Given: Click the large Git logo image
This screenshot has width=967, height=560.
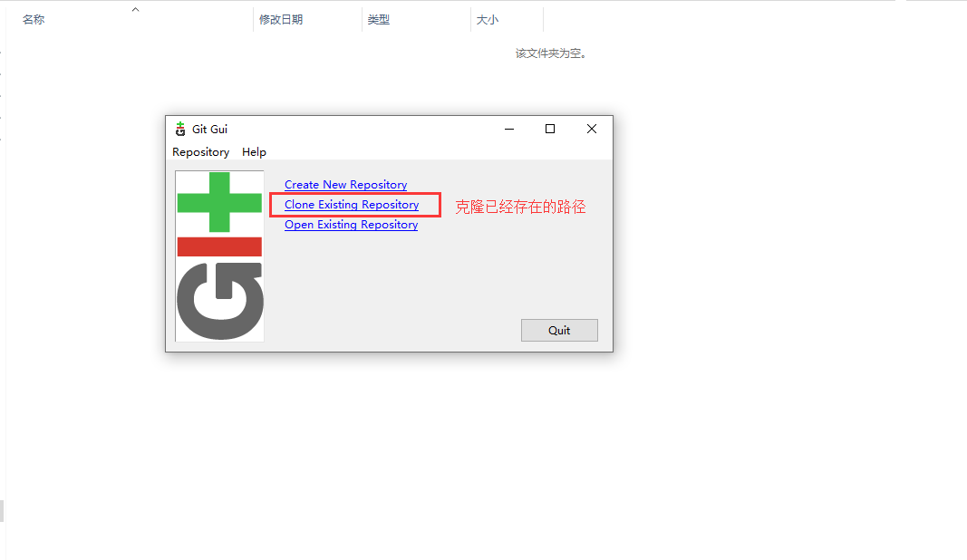Looking at the screenshot, I should tap(219, 256).
